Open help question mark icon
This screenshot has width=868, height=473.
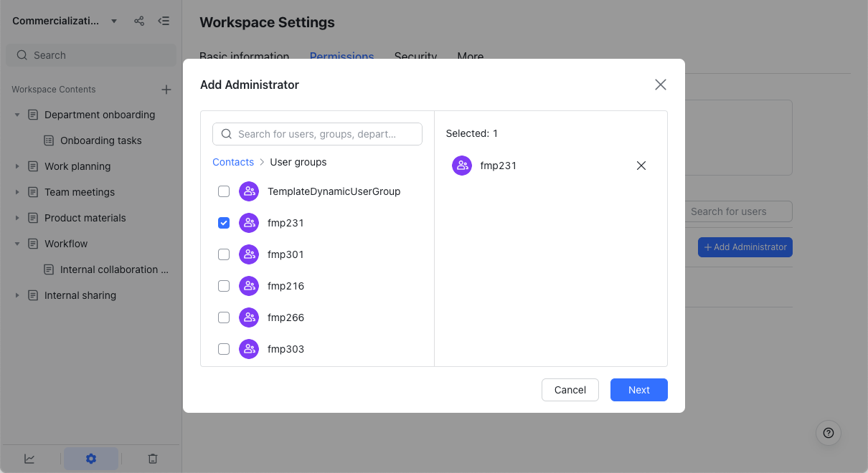[829, 432]
